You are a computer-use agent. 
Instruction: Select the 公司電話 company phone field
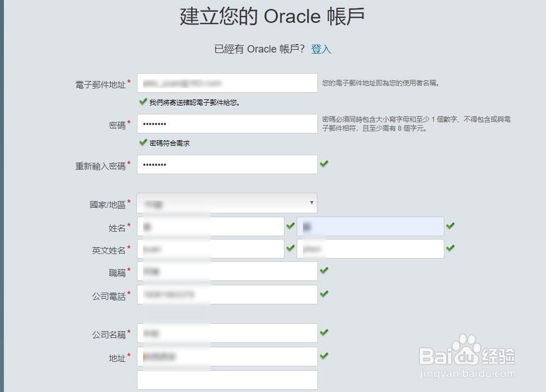point(227,295)
